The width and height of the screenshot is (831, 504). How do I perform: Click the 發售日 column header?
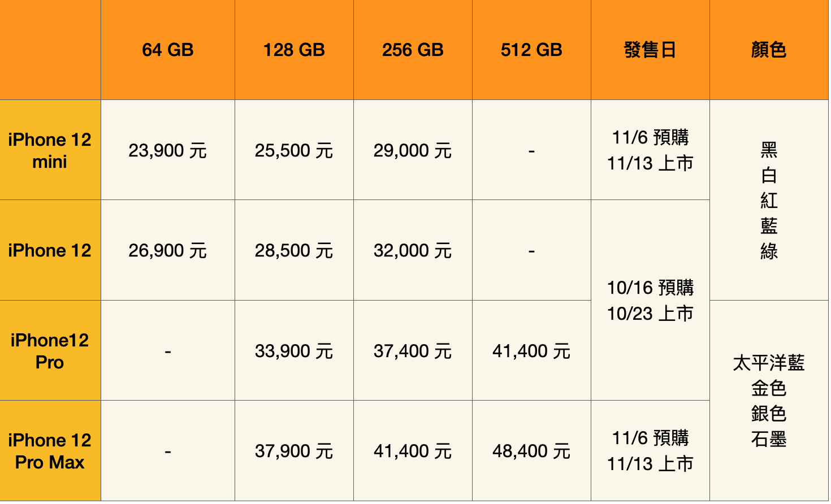tap(650, 50)
